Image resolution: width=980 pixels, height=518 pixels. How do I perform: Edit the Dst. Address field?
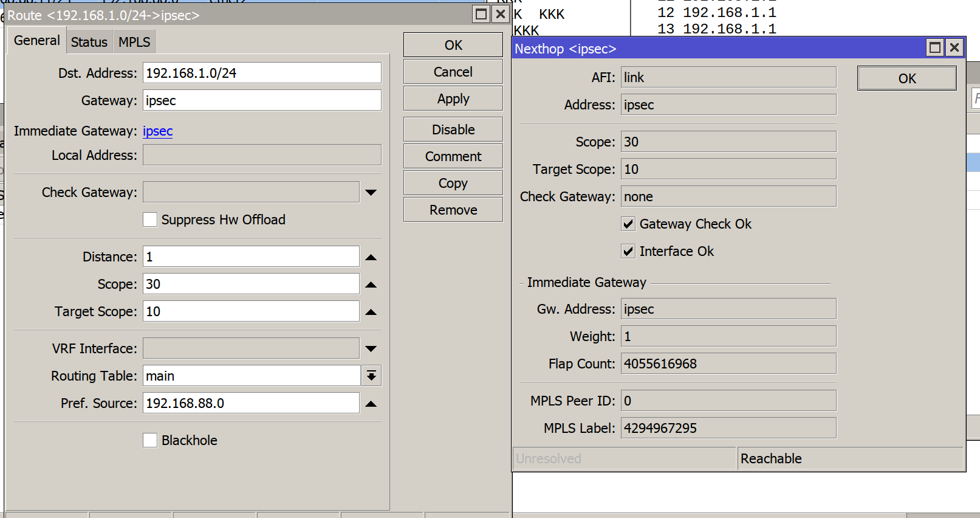point(262,73)
